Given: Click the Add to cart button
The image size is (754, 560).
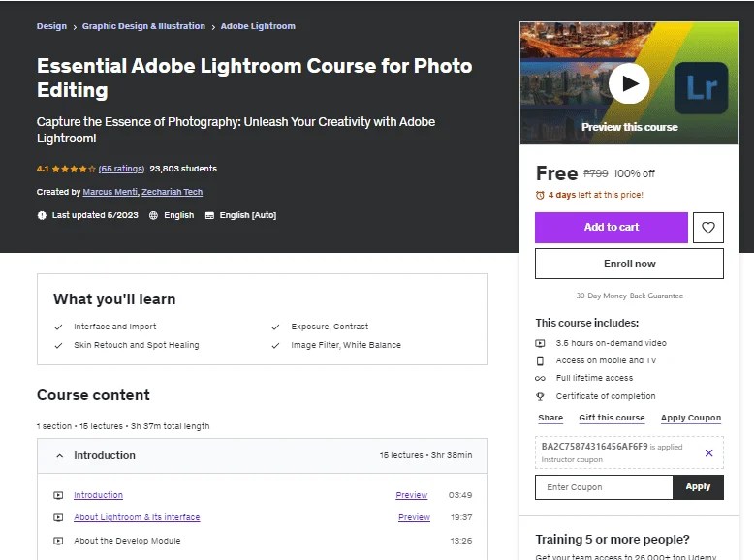Looking at the screenshot, I should coord(612,228).
